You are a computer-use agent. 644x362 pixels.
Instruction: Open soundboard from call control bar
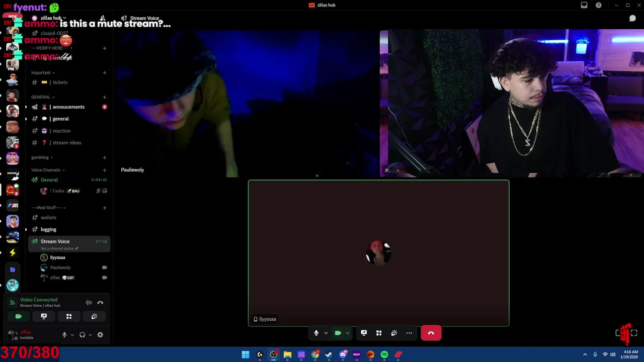pos(394,333)
